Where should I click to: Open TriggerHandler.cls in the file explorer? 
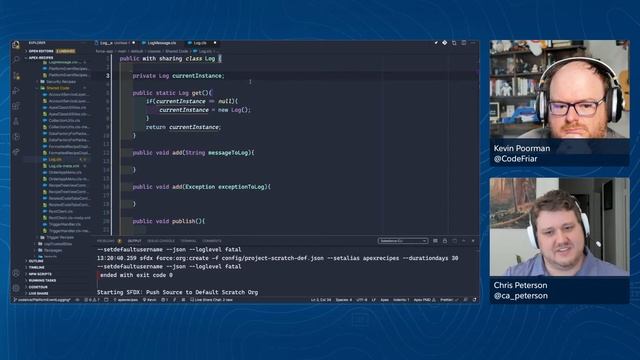[x=64, y=224]
